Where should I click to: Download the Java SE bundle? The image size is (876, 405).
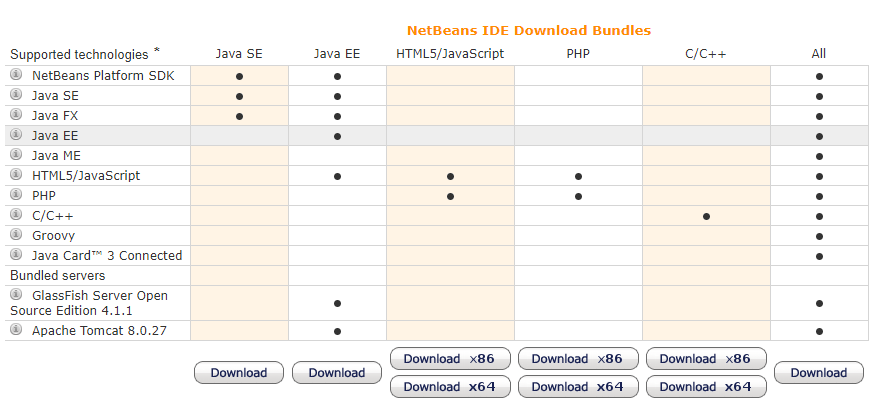pyautogui.click(x=239, y=373)
